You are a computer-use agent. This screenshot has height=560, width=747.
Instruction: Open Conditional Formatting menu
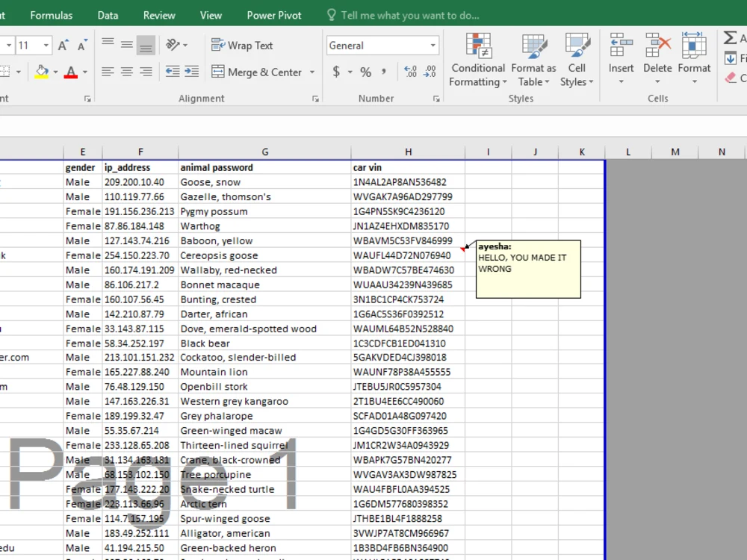click(478, 60)
